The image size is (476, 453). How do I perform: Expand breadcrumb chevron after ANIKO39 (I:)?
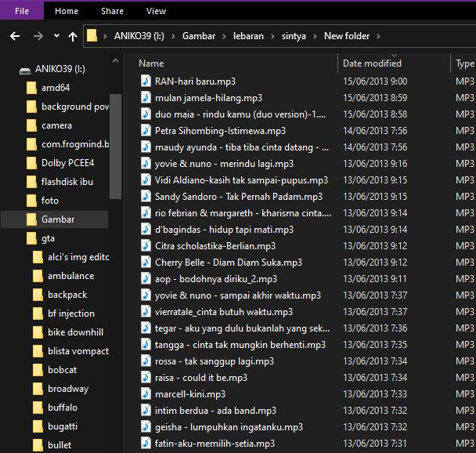click(x=173, y=37)
